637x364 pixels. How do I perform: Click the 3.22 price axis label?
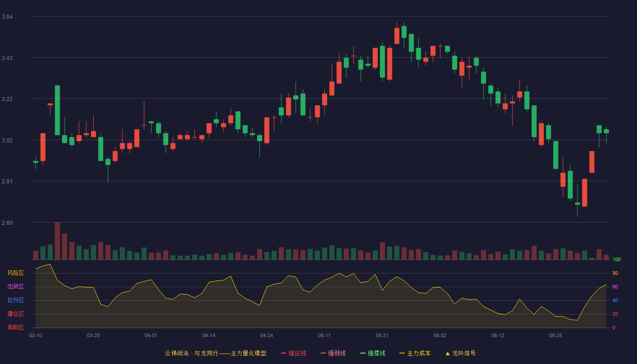7,99
